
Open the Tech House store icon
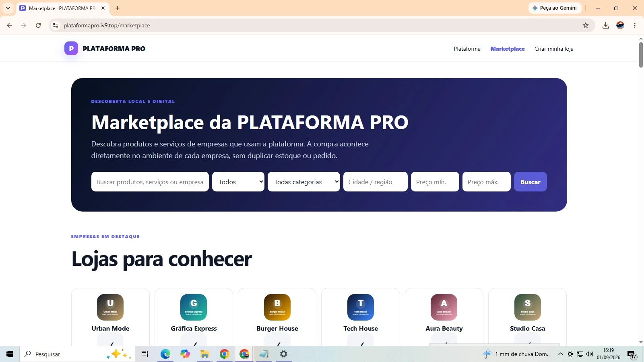pos(361,307)
